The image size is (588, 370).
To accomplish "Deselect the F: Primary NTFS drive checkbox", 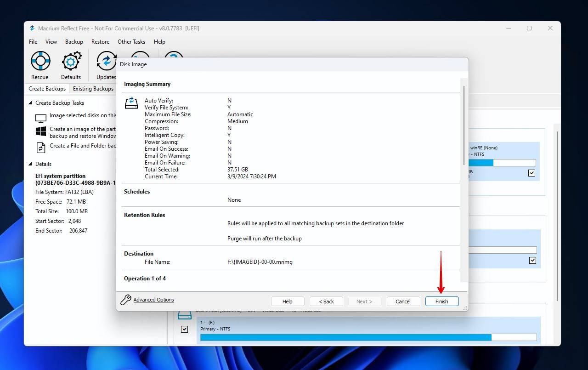I will coord(184,329).
